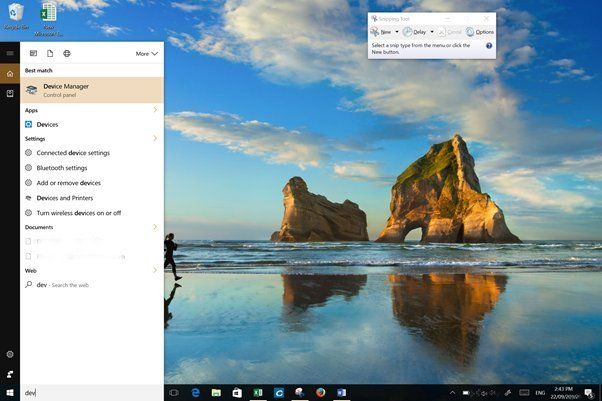Open the blue circular-arrow app in the taskbar
Image resolution: width=602 pixels, height=401 pixels.
[x=279, y=393]
